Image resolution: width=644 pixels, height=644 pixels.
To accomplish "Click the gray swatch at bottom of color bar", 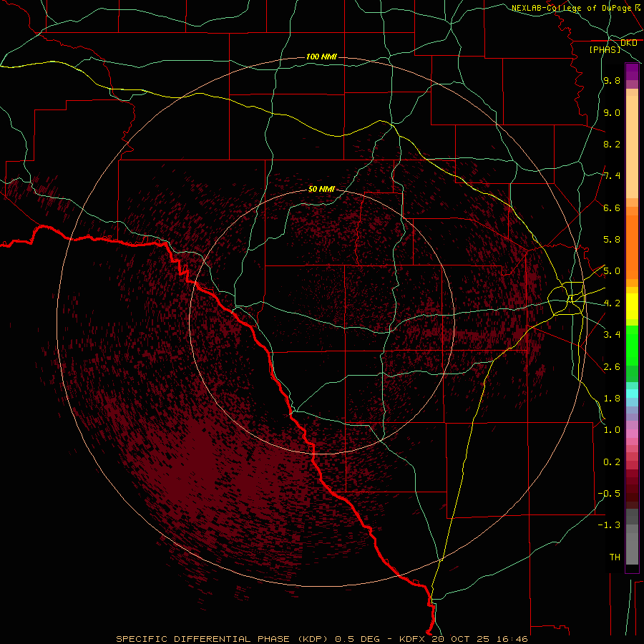I will pos(632,548).
